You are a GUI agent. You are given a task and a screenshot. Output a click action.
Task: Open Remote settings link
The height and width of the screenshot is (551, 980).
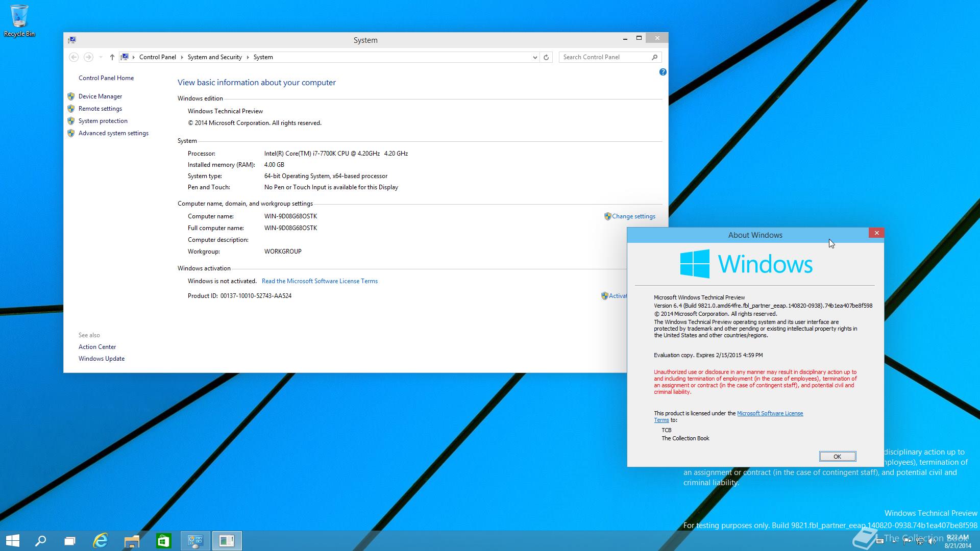click(100, 109)
